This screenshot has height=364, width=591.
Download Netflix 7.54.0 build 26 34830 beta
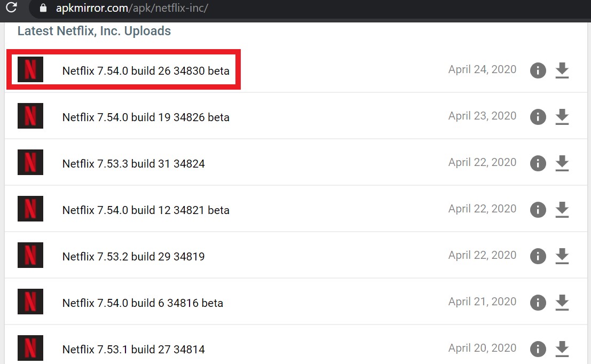562,70
